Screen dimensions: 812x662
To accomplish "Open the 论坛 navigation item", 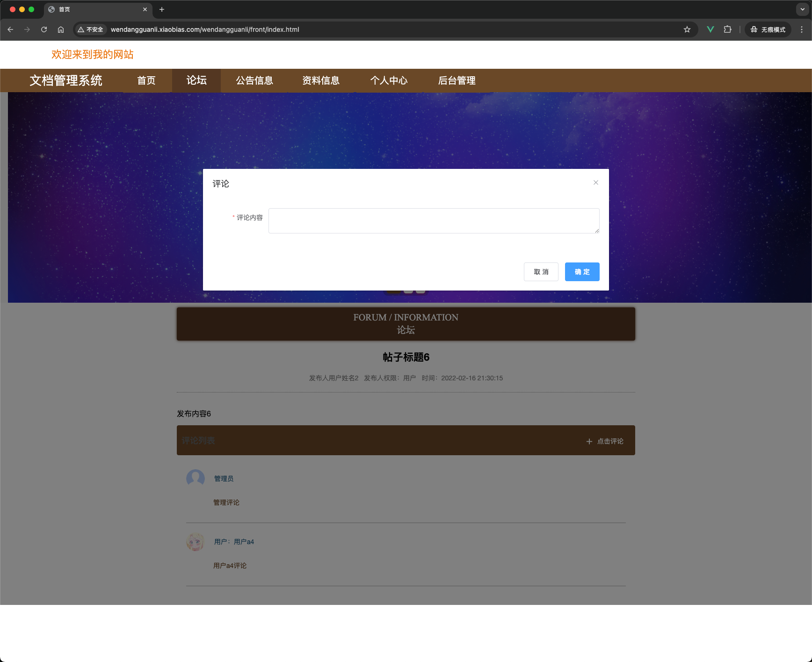I will click(196, 80).
